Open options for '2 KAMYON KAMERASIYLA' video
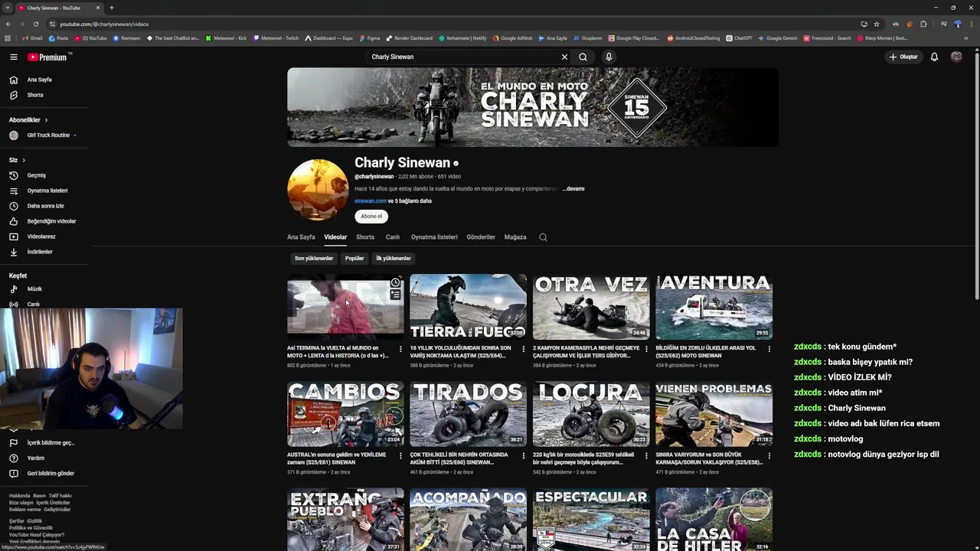This screenshot has height=551, width=980. 646,349
